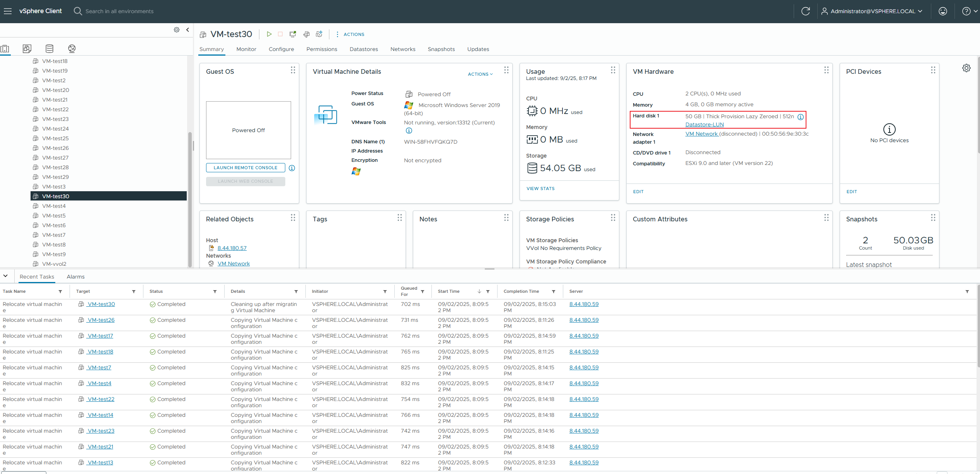Select VM-test18 in inventory tree
Screen dimensions: 980x474
coord(55,61)
